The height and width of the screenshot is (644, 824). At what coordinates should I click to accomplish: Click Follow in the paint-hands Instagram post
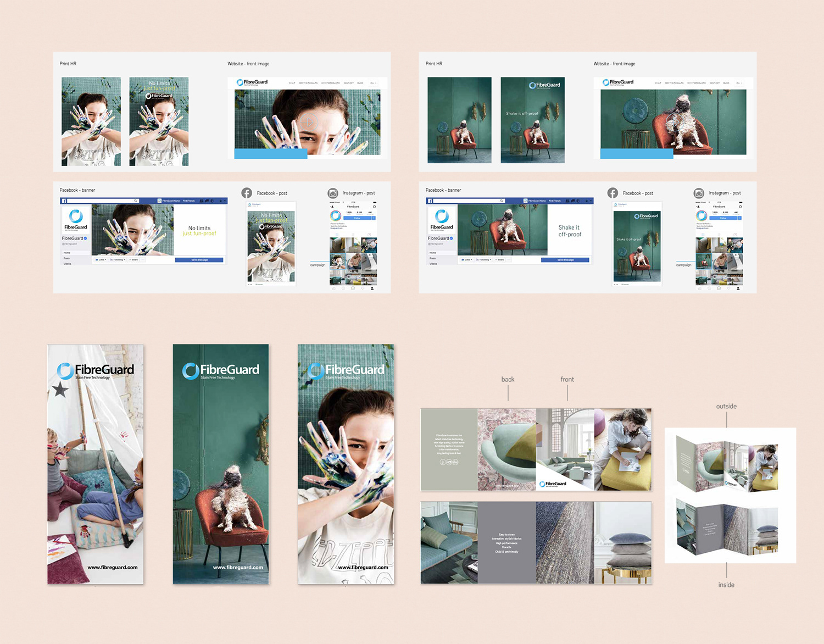click(x=357, y=218)
